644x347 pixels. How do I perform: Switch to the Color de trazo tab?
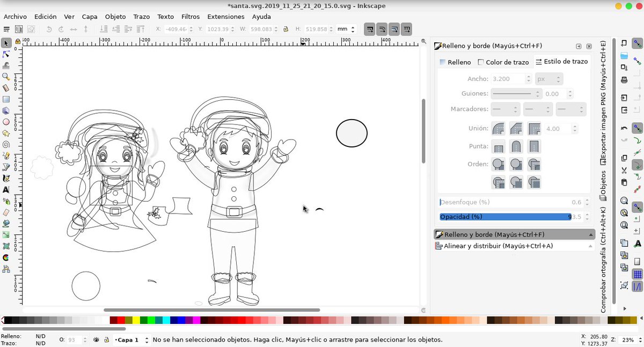(x=503, y=62)
